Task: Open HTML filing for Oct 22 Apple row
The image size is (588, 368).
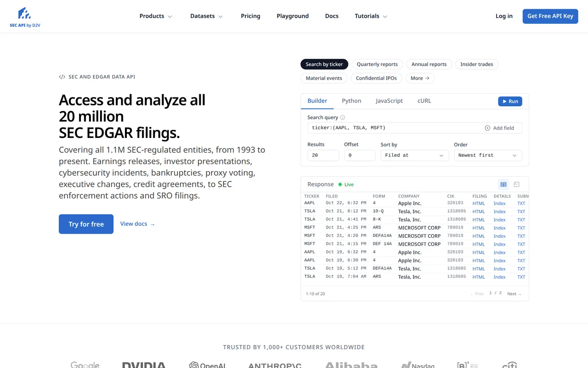Action: click(x=479, y=203)
